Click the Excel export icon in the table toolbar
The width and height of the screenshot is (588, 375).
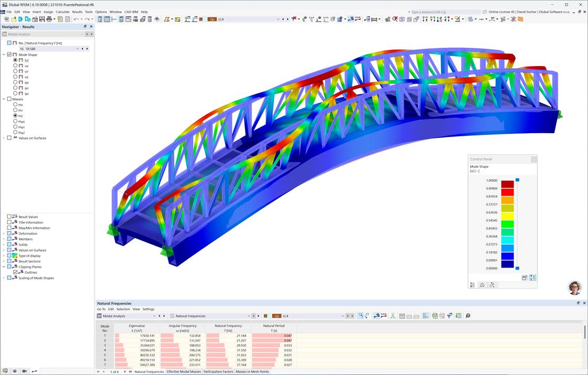434,316
